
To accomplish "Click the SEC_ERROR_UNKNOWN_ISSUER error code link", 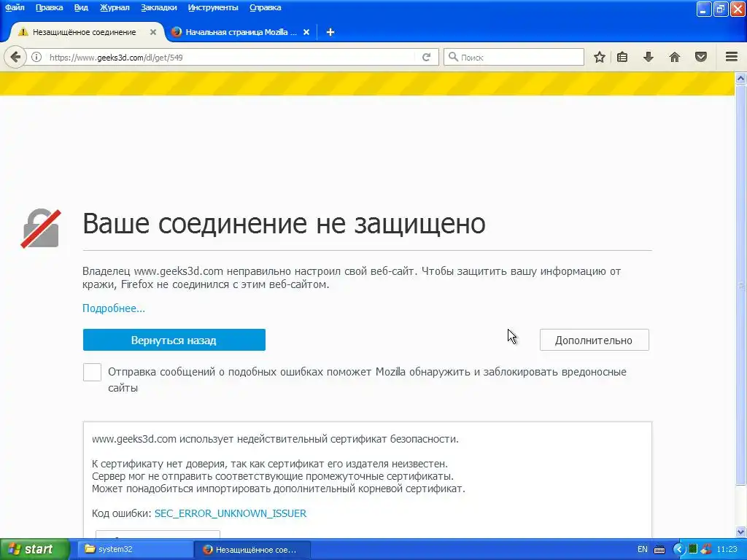I will coord(230,513).
